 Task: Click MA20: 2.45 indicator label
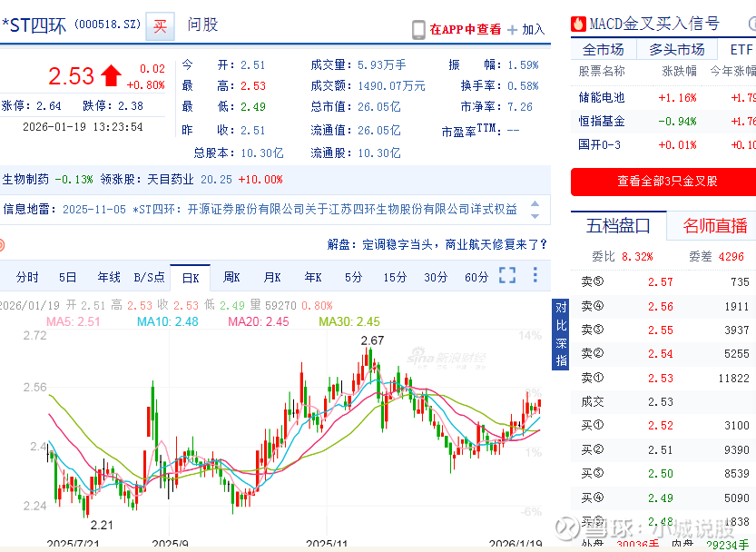point(259,321)
